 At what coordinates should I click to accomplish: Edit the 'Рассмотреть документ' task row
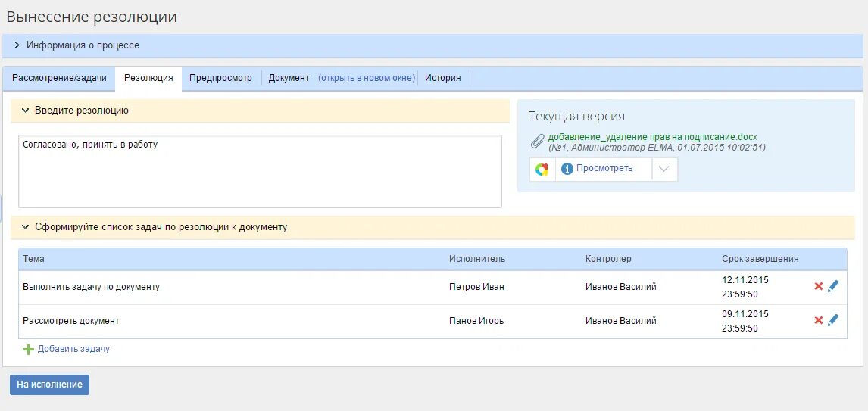coord(833,320)
